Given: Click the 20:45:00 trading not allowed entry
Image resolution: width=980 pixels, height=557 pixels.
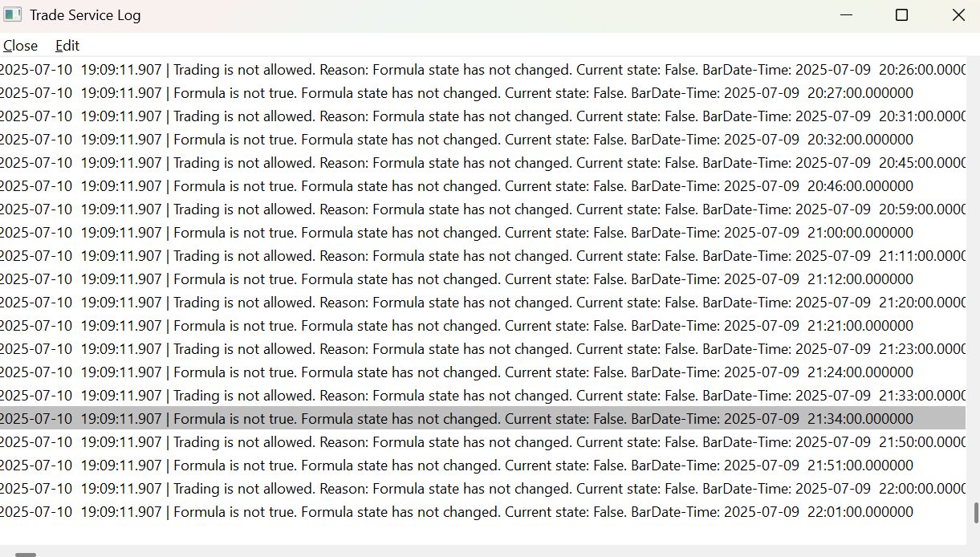Looking at the screenshot, I should coord(482,163).
